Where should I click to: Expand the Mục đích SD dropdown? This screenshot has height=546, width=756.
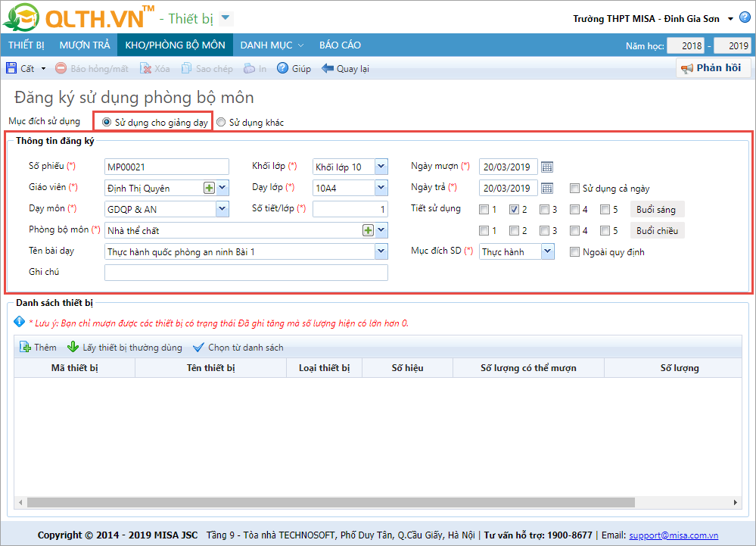(x=547, y=251)
